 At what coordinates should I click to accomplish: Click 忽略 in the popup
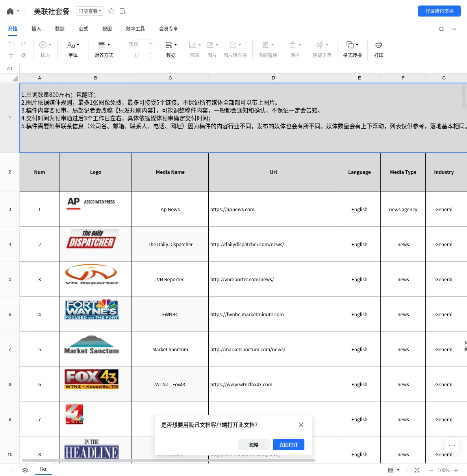pos(254,445)
